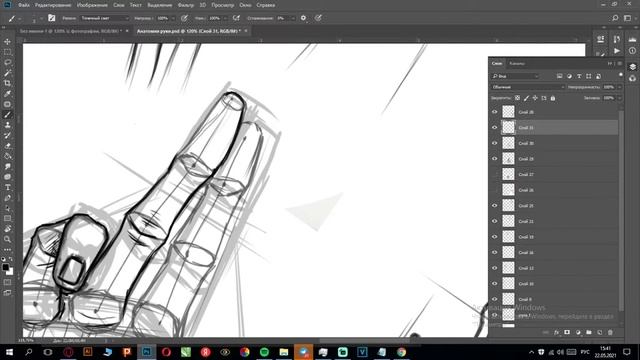The width and height of the screenshot is (640, 360).
Task: Hide layer Слой 21
Action: (495, 221)
